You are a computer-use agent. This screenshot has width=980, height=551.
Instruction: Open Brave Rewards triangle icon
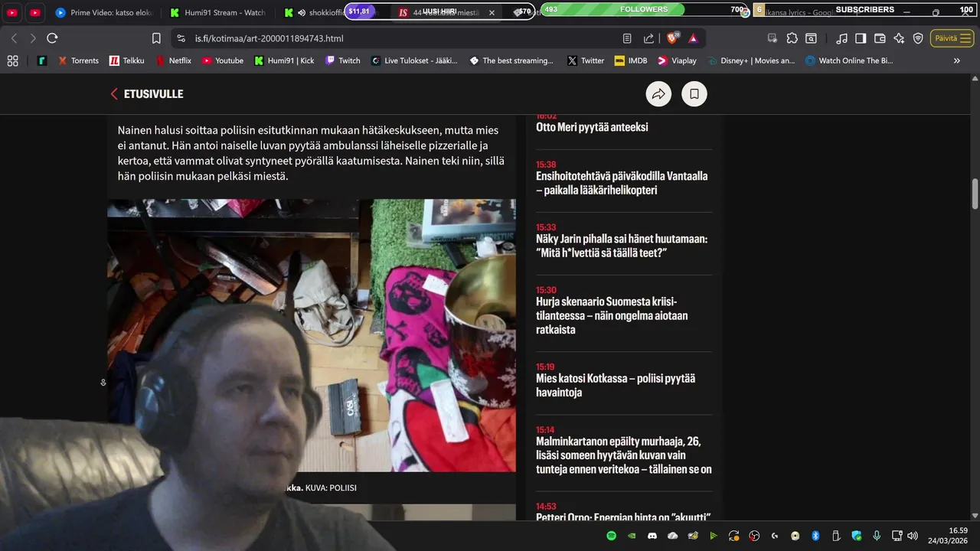coord(693,38)
